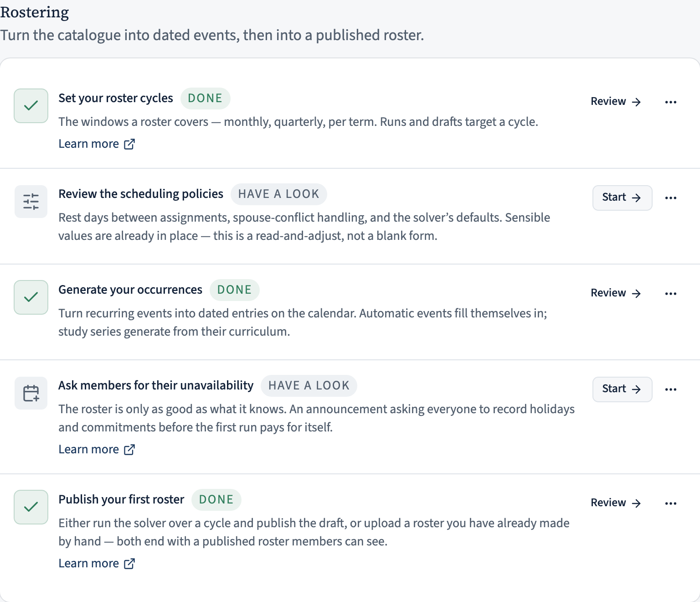Open the three-dot menu for Set your roster cycles
The width and height of the screenshot is (700, 602).
tap(671, 102)
